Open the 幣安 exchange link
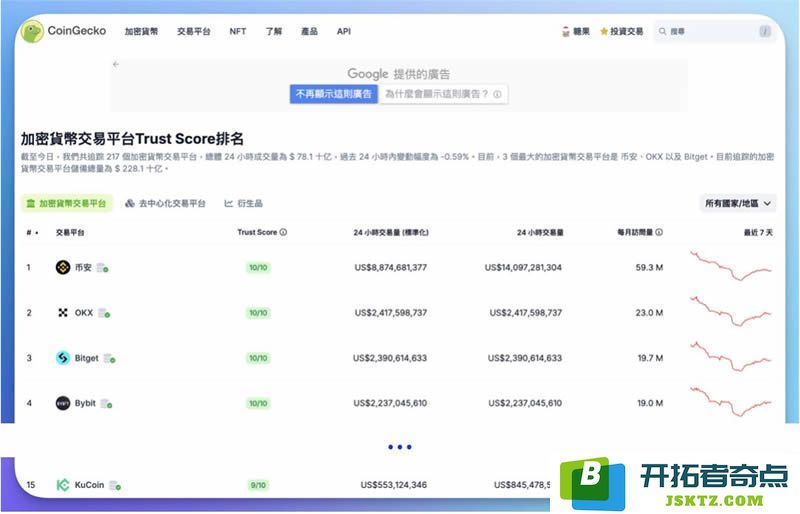 [x=83, y=267]
